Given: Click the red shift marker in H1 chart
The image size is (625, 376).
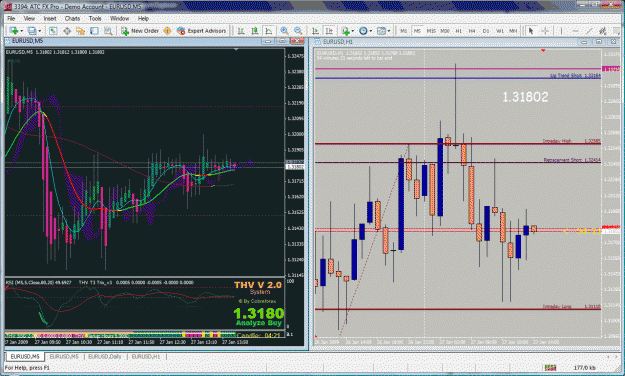Looking at the screenshot, I should (x=543, y=50).
